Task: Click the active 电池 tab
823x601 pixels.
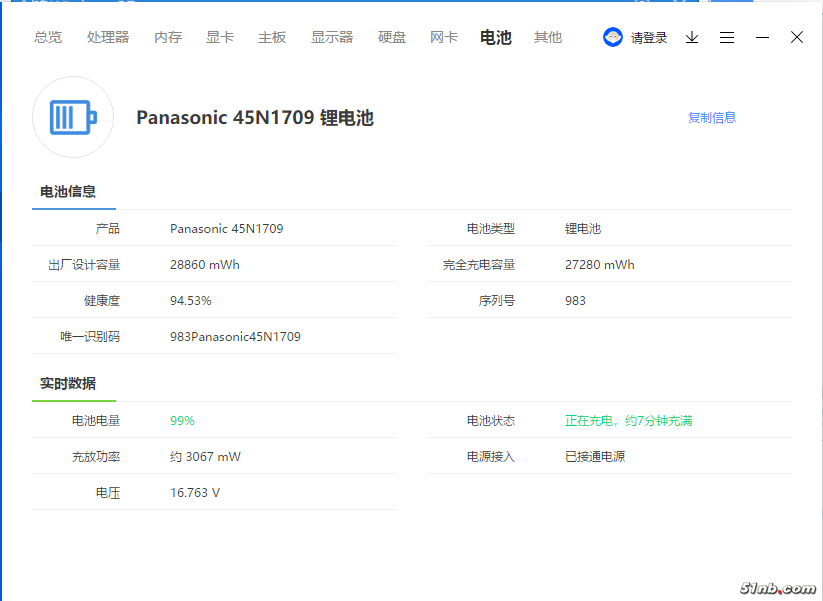Action: [496, 37]
